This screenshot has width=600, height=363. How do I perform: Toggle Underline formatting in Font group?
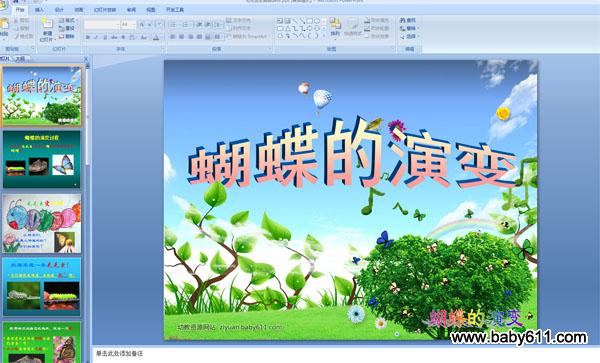pyautogui.click(x=105, y=37)
